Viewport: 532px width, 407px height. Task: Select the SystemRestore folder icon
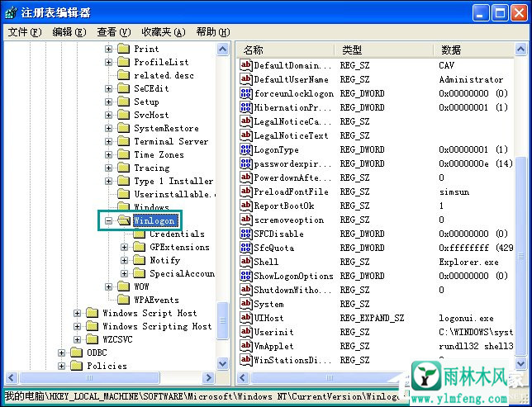(x=124, y=128)
